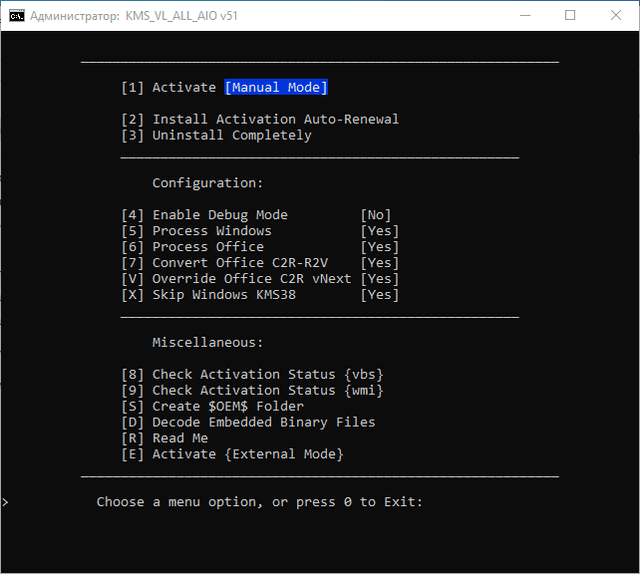
Task: Toggle Process Windows [Yes] value
Action: [x=379, y=231]
